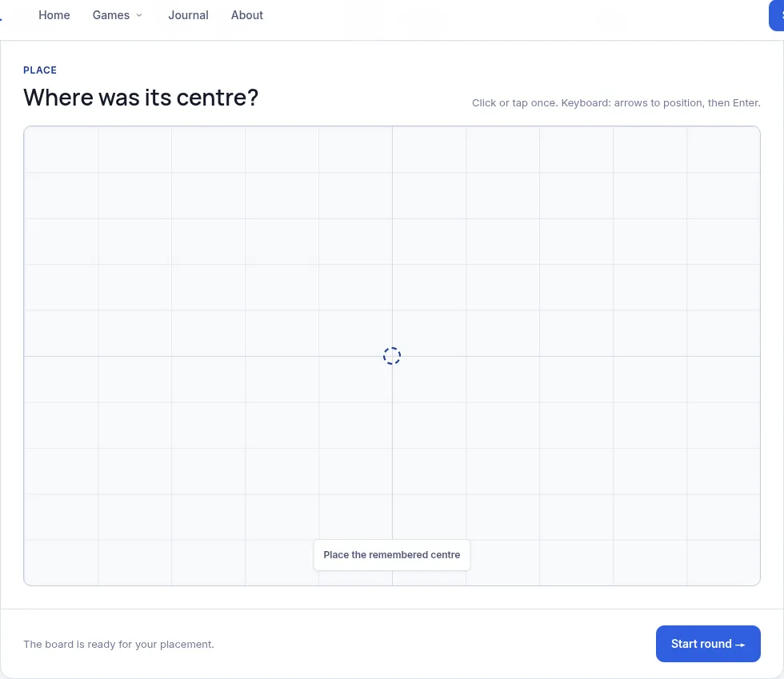Click the board's top-right grid cell
The image size is (784, 679).
pyautogui.click(x=723, y=150)
